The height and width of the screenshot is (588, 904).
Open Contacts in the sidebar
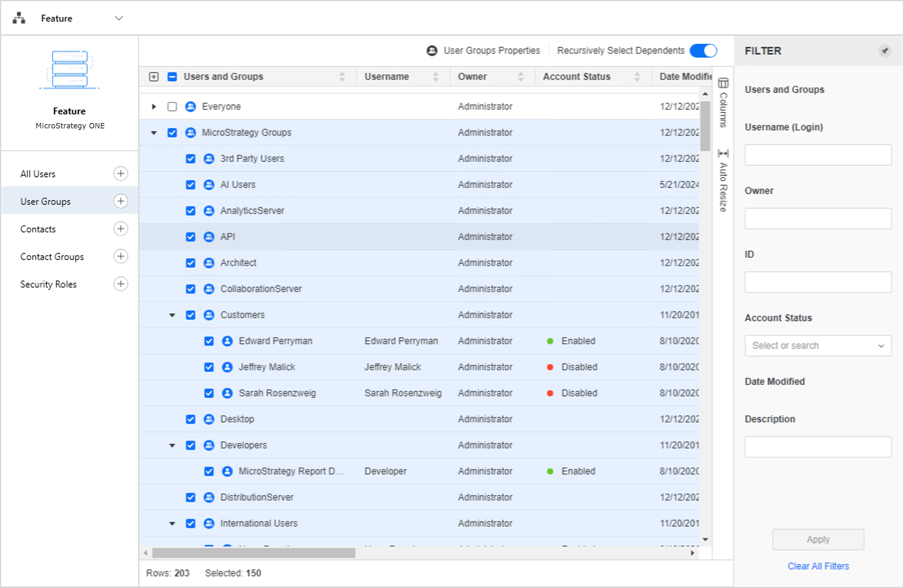tap(38, 229)
